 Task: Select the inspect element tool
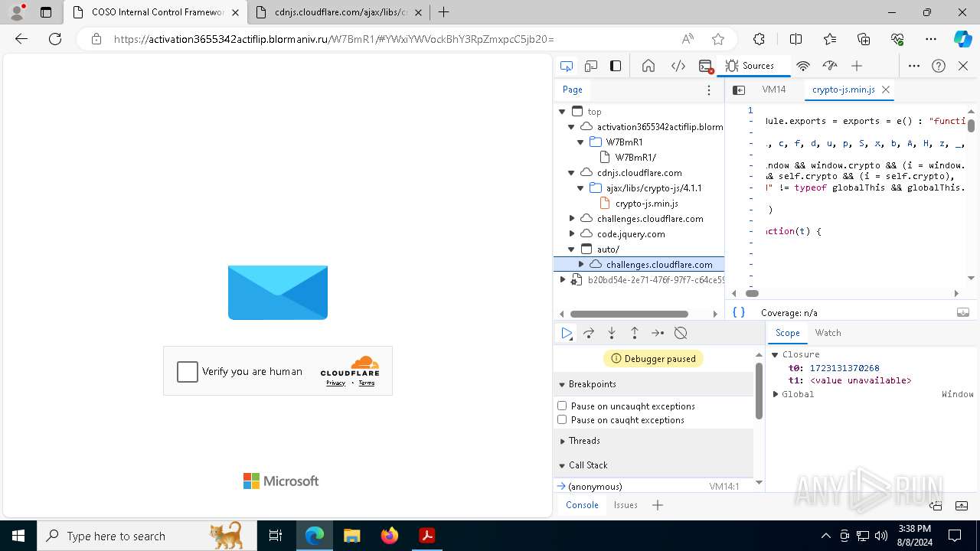click(x=567, y=66)
